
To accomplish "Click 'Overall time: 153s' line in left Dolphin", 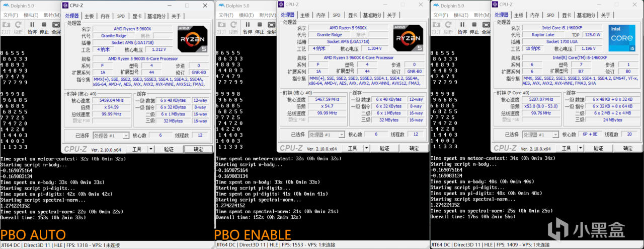I will point(43,217).
